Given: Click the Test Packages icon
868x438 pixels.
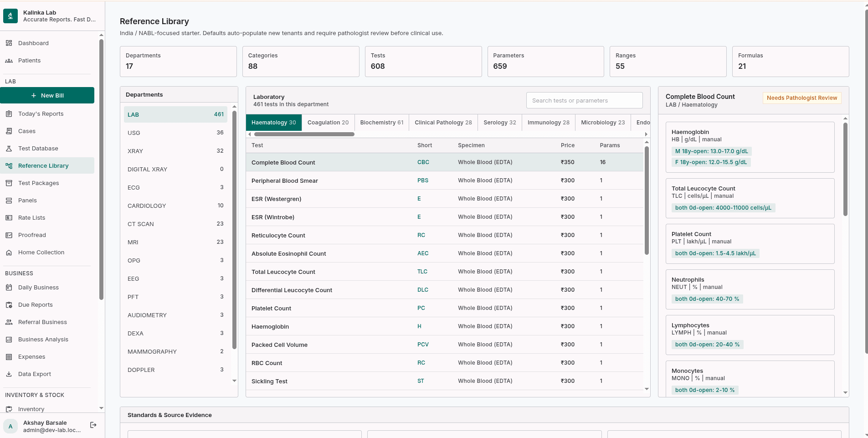Looking at the screenshot, I should point(9,183).
